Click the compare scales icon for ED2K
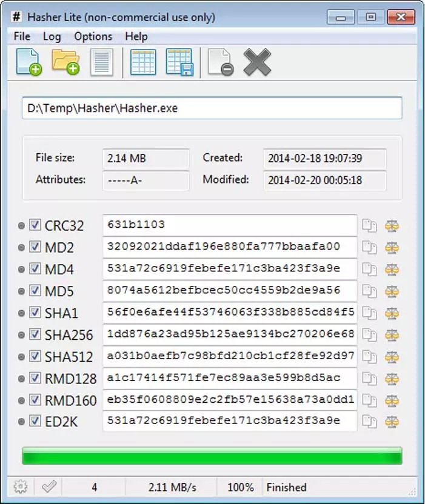Viewport: 425px width, 504px height. [392, 422]
